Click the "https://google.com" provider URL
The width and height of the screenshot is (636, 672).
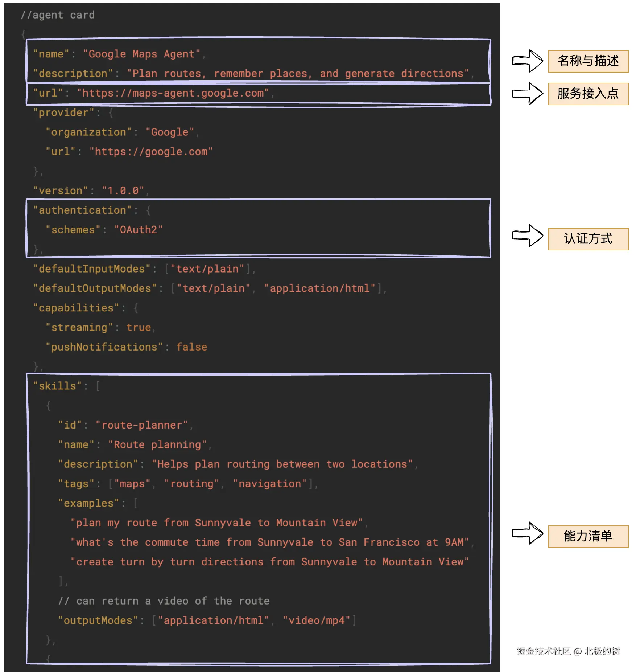point(151,152)
